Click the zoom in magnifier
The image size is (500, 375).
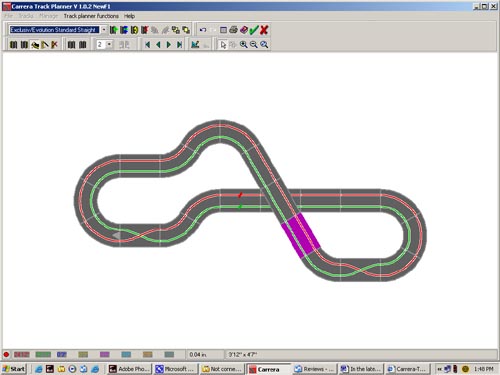point(243,44)
